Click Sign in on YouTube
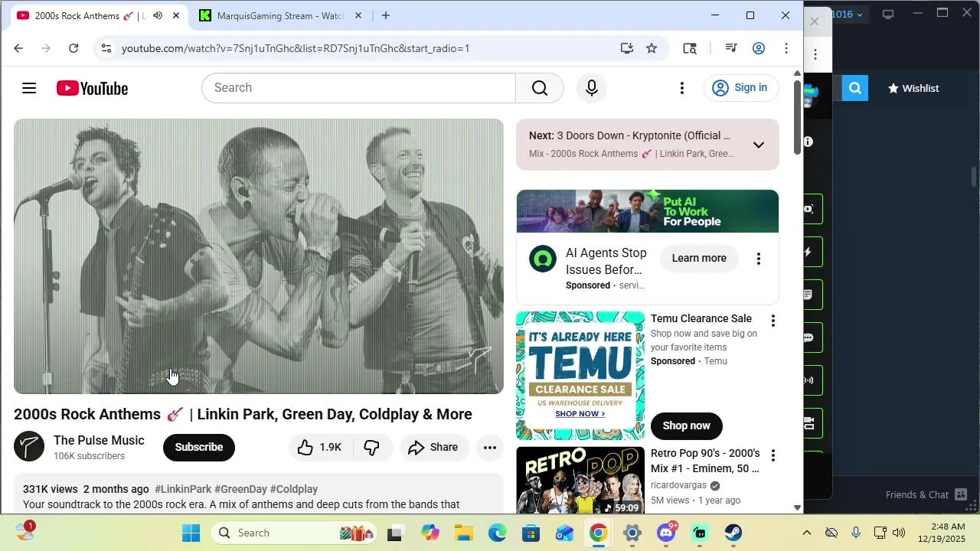The image size is (980, 551). click(x=741, y=88)
